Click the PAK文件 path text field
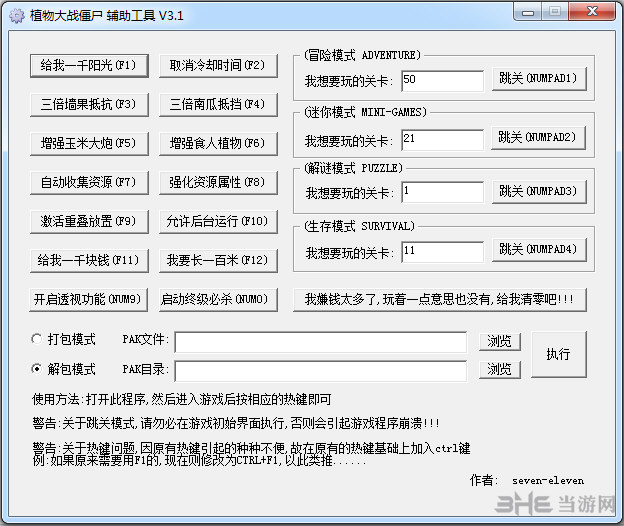 tap(320, 342)
